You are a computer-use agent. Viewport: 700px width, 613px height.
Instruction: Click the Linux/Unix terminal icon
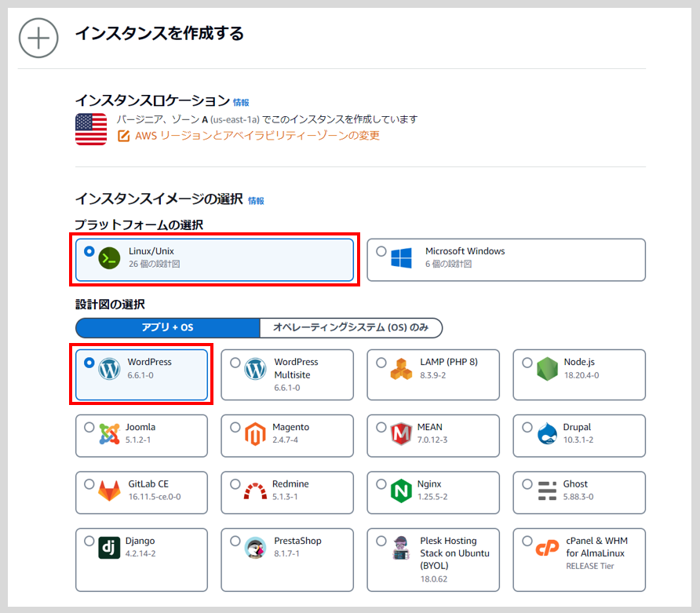click(109, 258)
